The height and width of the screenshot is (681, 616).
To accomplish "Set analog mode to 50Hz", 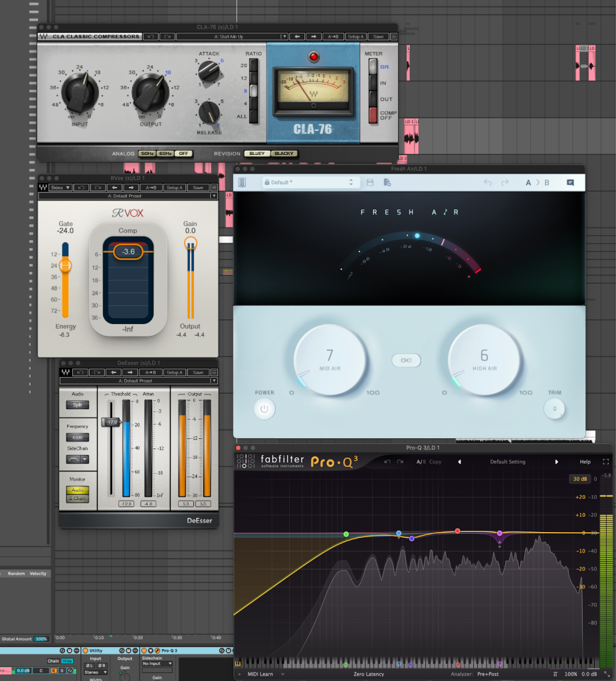I will pyautogui.click(x=148, y=154).
